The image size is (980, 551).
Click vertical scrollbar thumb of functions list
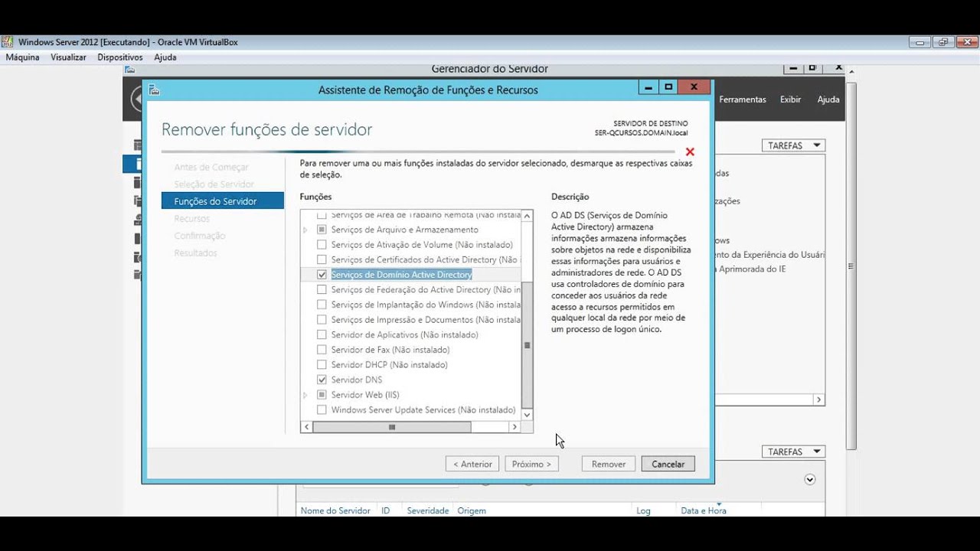click(x=527, y=346)
